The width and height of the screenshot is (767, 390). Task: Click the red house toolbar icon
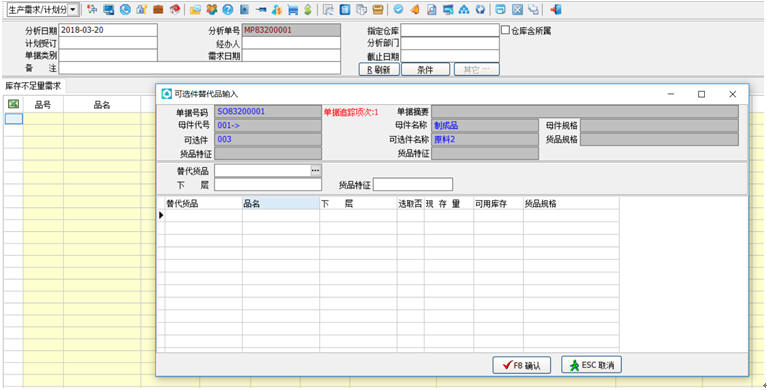(175, 9)
